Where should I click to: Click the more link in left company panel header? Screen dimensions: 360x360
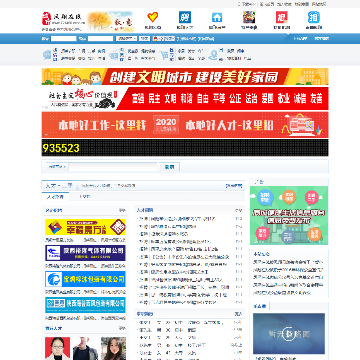122,210
